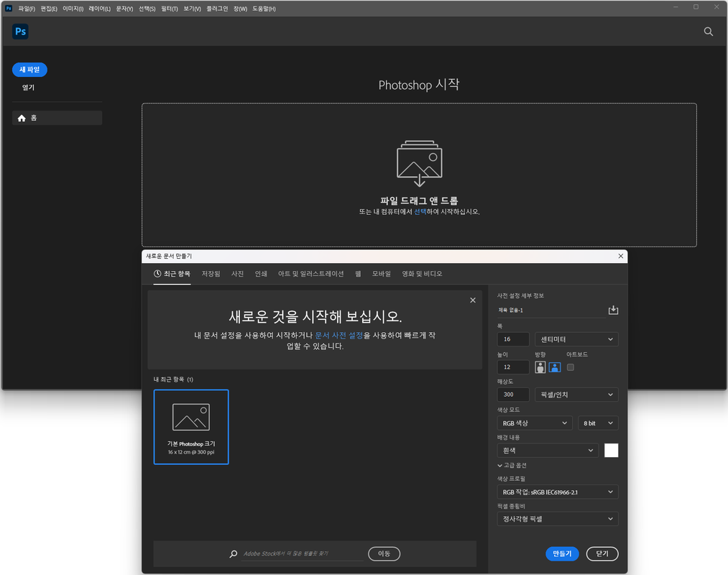Screen dimensions: 728x575
Task: Click the white background color swatch
Action: point(611,450)
